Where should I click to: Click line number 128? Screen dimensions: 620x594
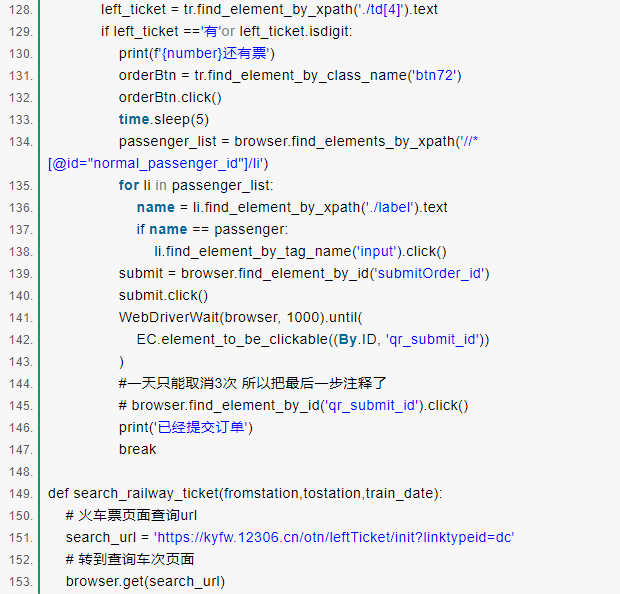(21, 9)
